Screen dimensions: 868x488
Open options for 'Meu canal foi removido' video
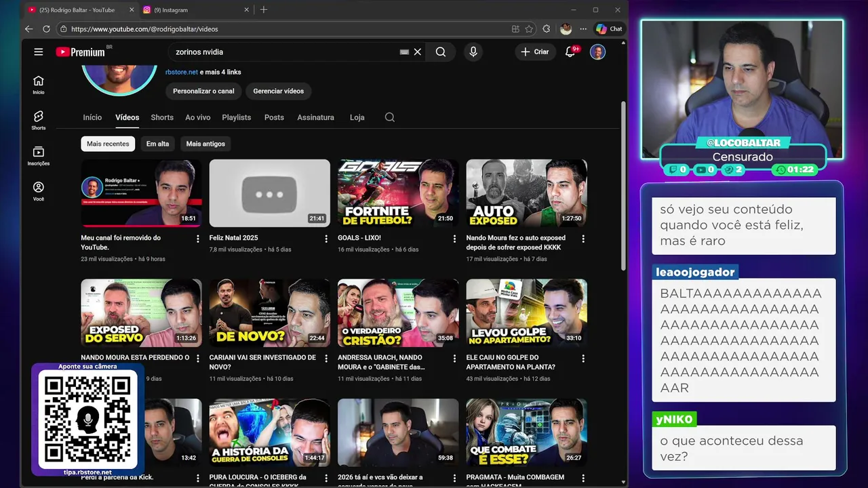tap(198, 239)
